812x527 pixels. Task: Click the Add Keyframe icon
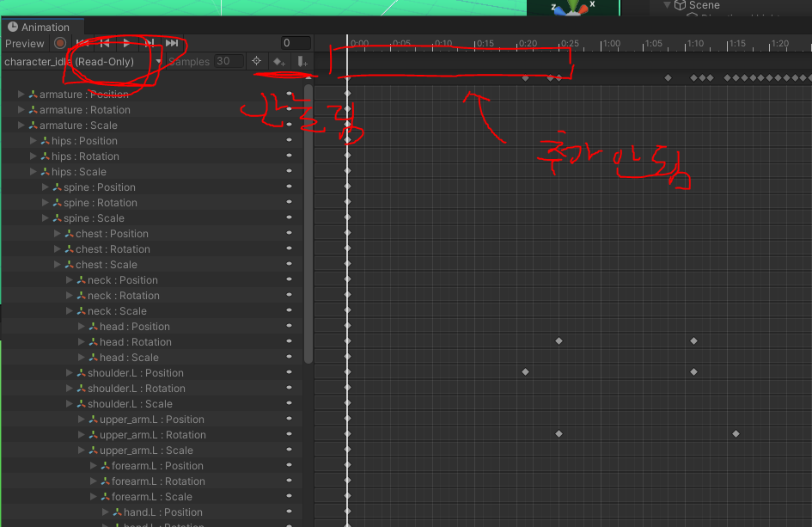tap(279, 62)
